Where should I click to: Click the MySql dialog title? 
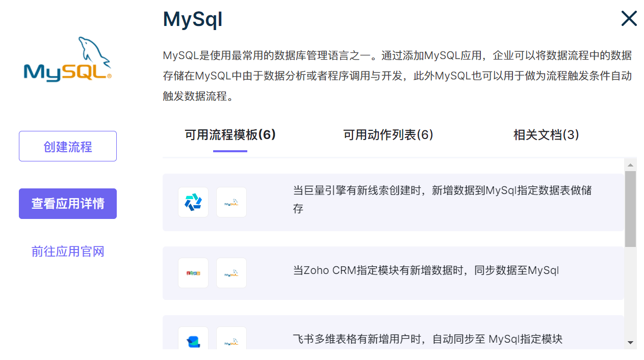click(x=193, y=19)
